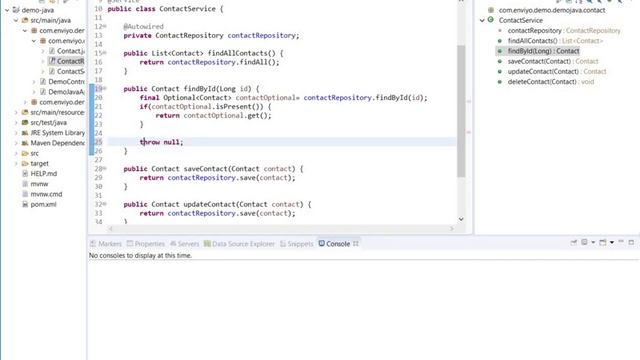Expand the target folder in explorer
640x360 pixels.
16,163
